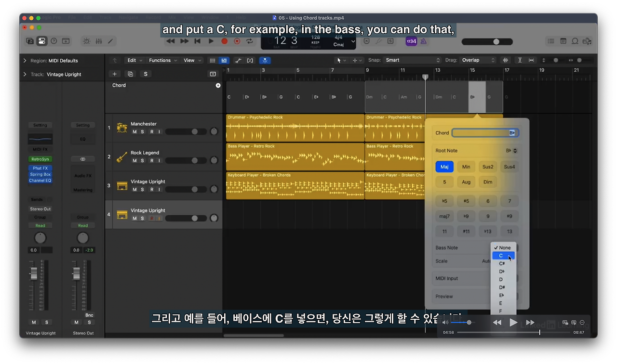This screenshot has height=364, width=617.
Task: Click the vertical auto zoom icon
Action: pos(520,60)
